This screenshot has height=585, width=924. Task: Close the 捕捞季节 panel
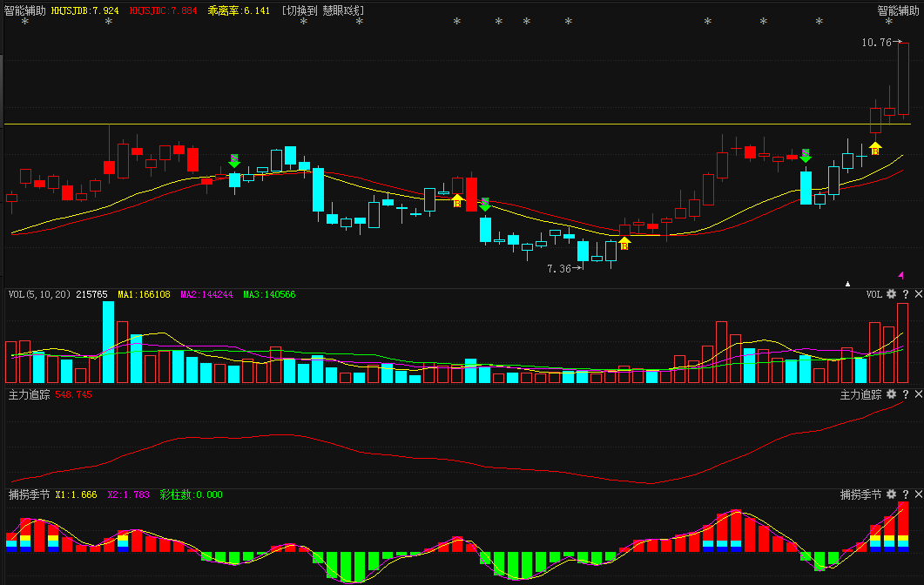[x=918, y=494]
